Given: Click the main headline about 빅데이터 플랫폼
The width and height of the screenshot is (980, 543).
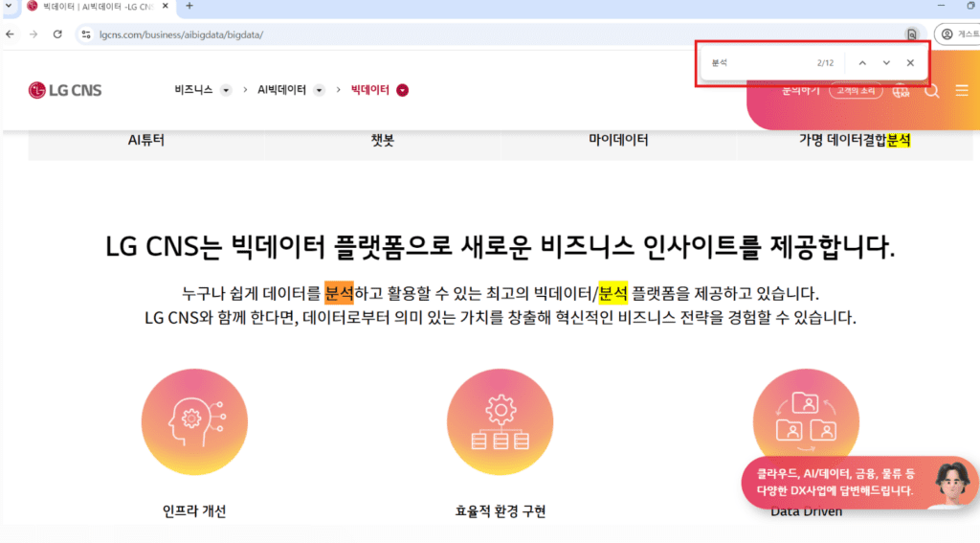Looking at the screenshot, I should pos(500,246).
